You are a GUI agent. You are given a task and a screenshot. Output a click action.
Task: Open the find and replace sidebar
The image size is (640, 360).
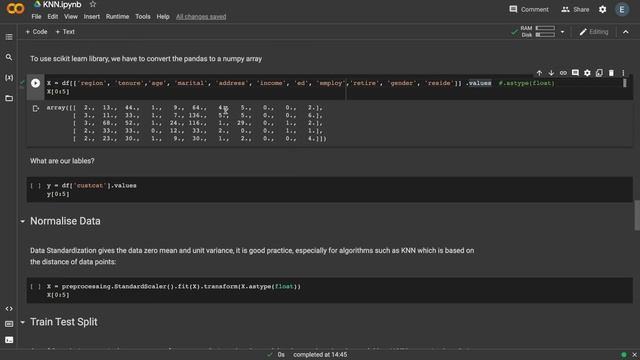coord(9,57)
